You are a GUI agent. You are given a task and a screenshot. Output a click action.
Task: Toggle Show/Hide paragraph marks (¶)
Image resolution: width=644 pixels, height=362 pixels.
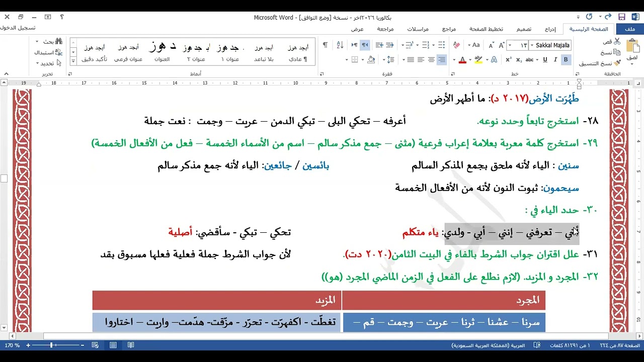coord(325,45)
